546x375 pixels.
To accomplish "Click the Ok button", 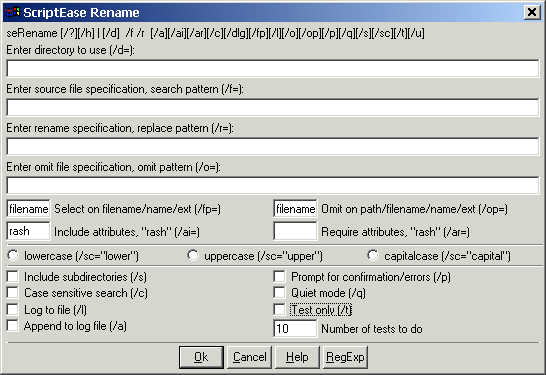I will 201,357.
